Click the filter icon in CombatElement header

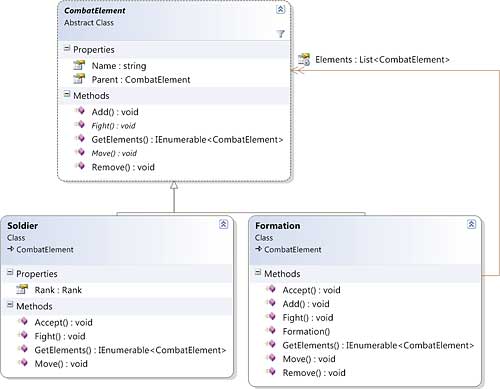click(280, 34)
